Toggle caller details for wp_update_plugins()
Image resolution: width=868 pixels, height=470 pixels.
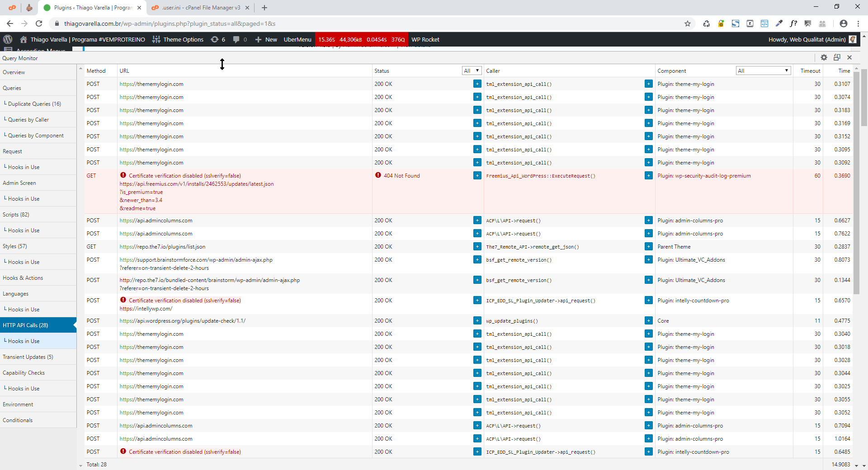648,320
